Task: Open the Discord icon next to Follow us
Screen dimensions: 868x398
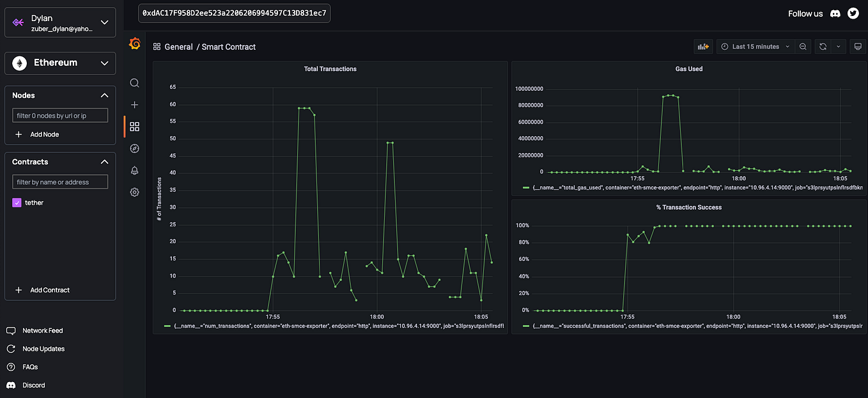Action: [835, 13]
